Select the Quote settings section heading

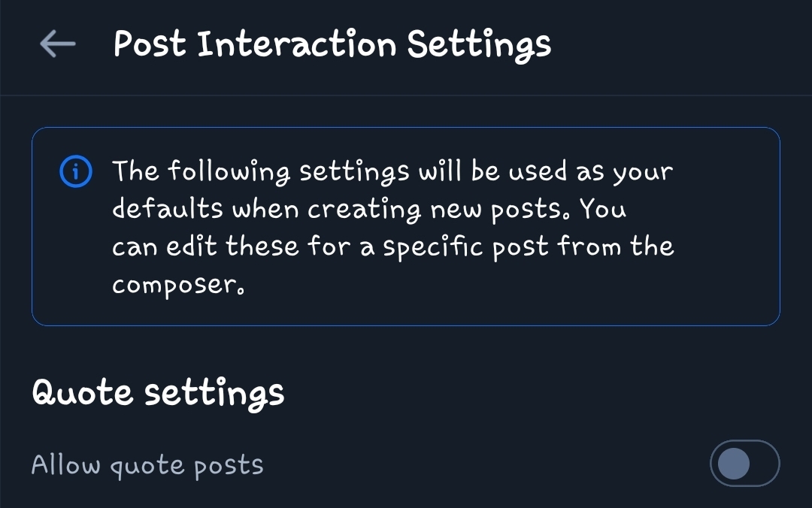click(x=158, y=393)
